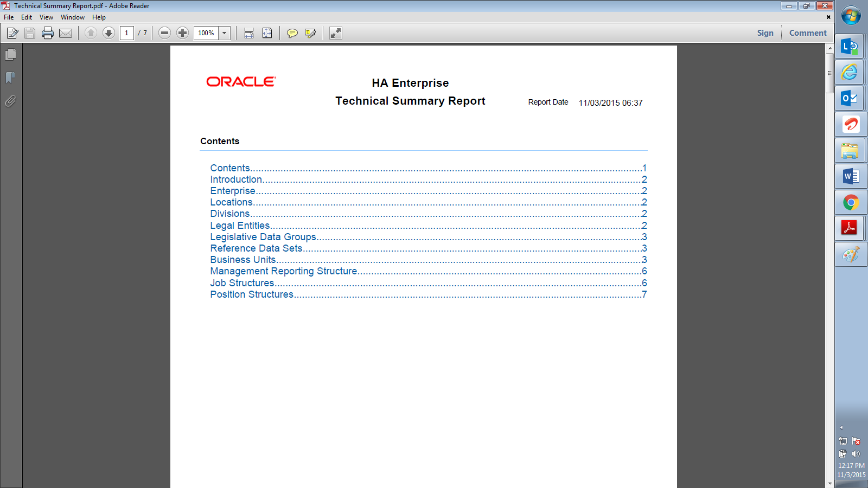Launch Lync from the taskbar
Viewport: 868px width, 488px height.
tap(850, 47)
